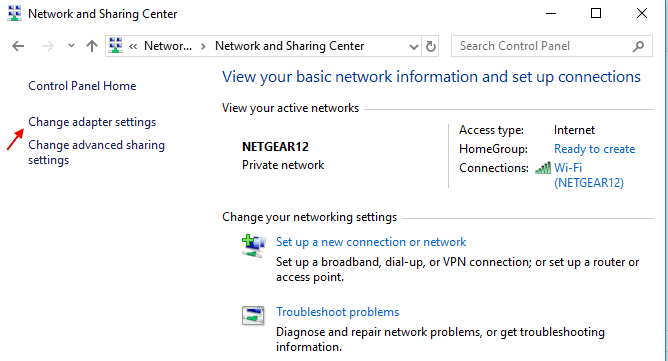Viewport: 668px width, 361px height.
Task: Click the breadcrumb chevron after Networ...
Action: coord(203,46)
